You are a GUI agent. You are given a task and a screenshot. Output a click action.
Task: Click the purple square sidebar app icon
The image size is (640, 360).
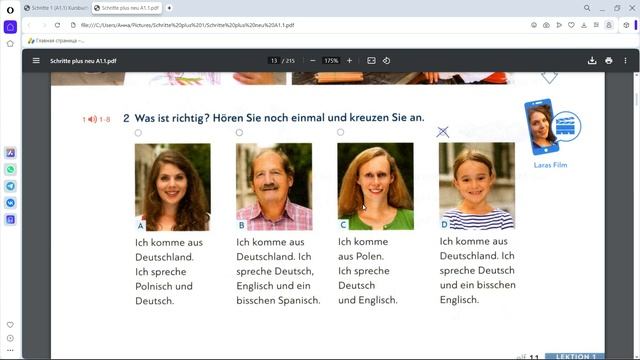[10, 220]
